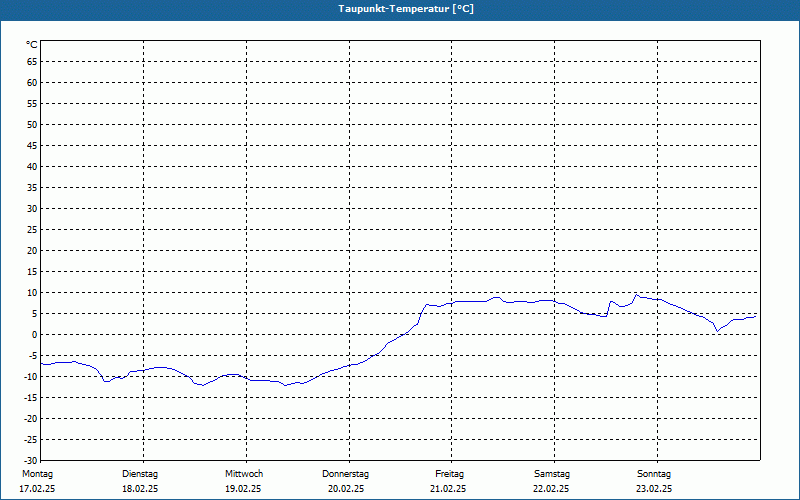
Task: Click the Samstag day label
Action: (552, 474)
